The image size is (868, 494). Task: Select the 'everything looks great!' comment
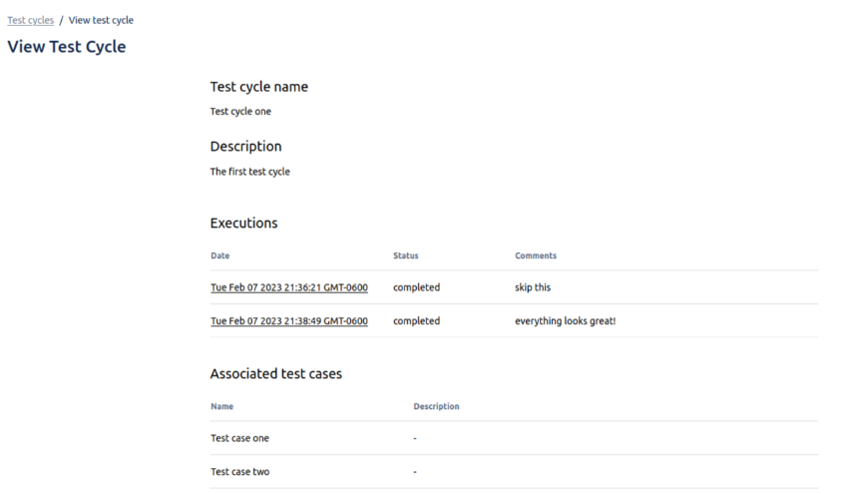pyautogui.click(x=565, y=321)
